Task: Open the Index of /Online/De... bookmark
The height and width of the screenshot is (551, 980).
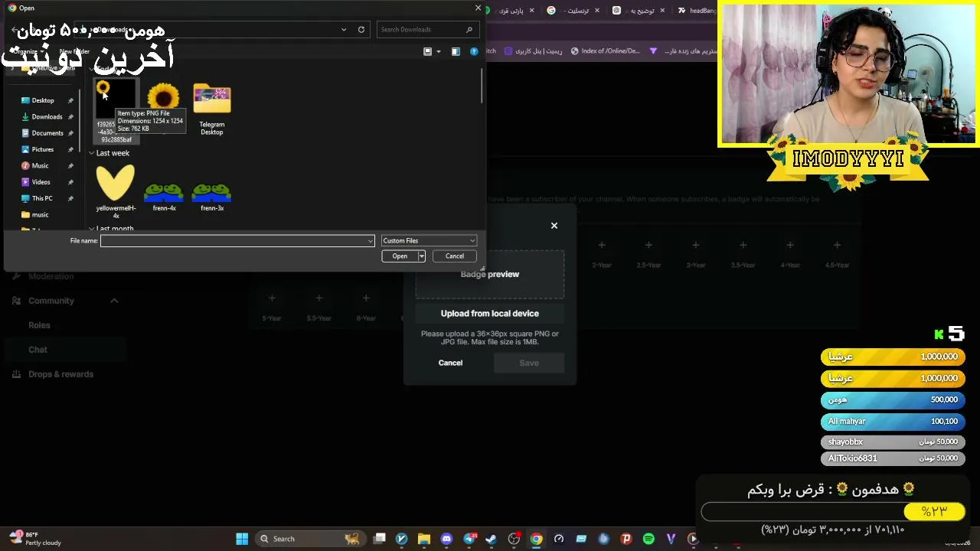Action: (x=605, y=51)
